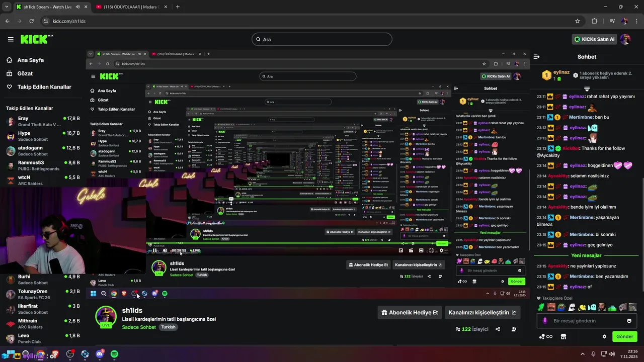Expand the chat leaderboard chevron below eyllnaz
This screenshot has width=644, height=362.
click(x=587, y=89)
